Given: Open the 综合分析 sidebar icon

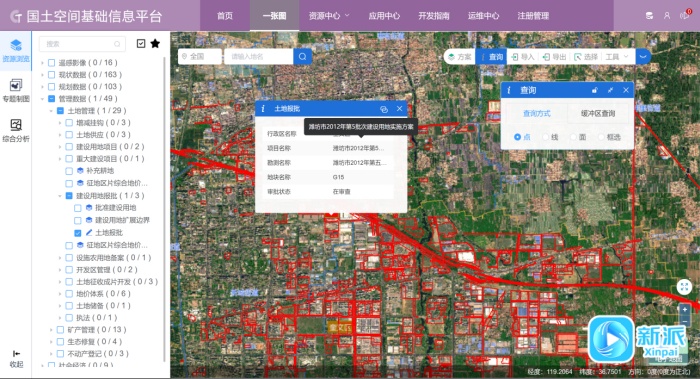Looking at the screenshot, I should coord(16,130).
